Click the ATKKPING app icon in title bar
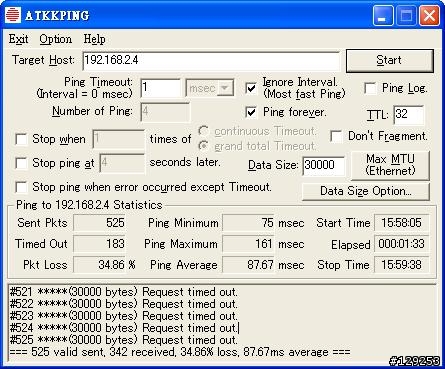 (13, 15)
